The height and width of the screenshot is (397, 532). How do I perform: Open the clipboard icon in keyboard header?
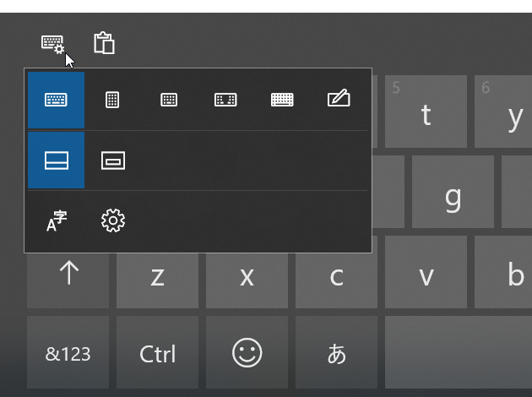(x=104, y=43)
